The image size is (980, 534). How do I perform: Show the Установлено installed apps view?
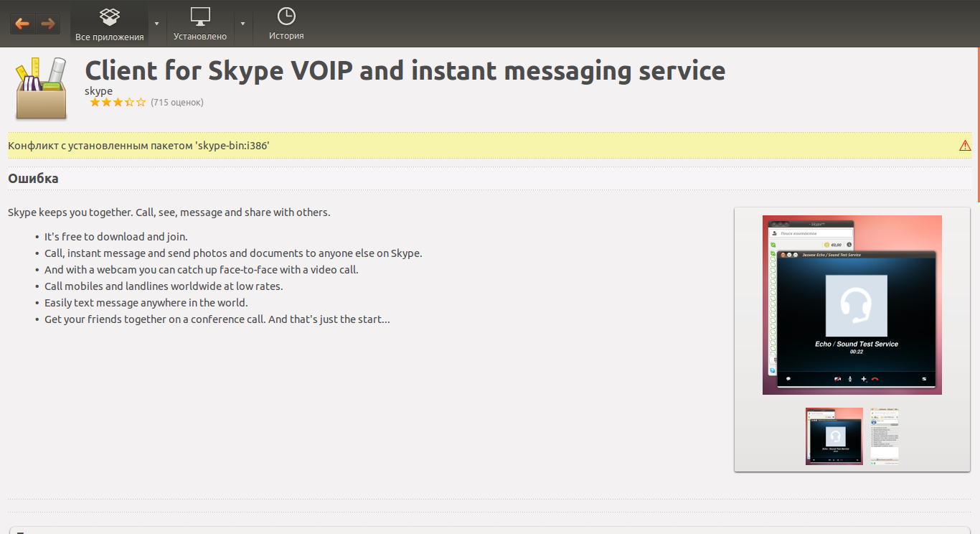click(x=200, y=24)
